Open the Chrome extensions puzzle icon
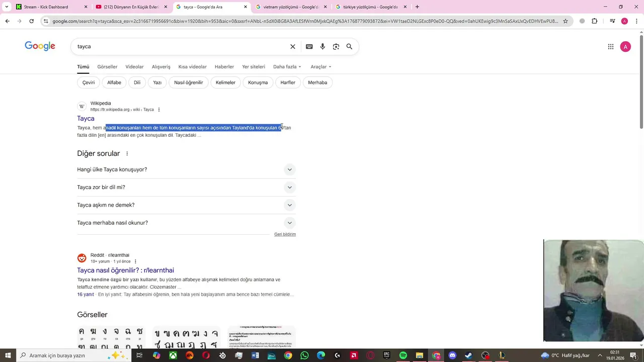 [594, 21]
